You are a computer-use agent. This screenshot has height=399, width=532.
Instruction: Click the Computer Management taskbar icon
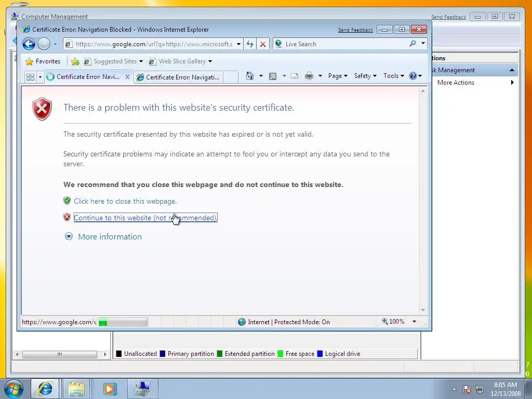click(x=142, y=389)
